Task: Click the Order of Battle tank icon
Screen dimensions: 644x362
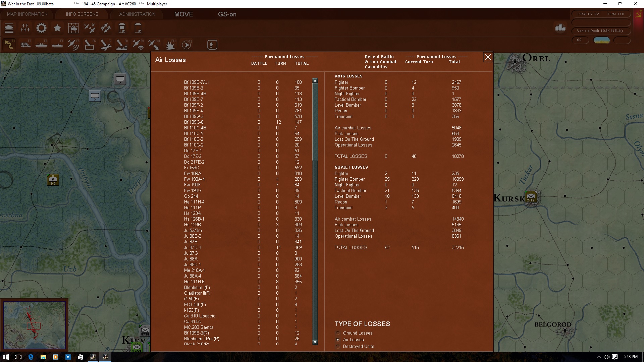Action: (x=9, y=28)
